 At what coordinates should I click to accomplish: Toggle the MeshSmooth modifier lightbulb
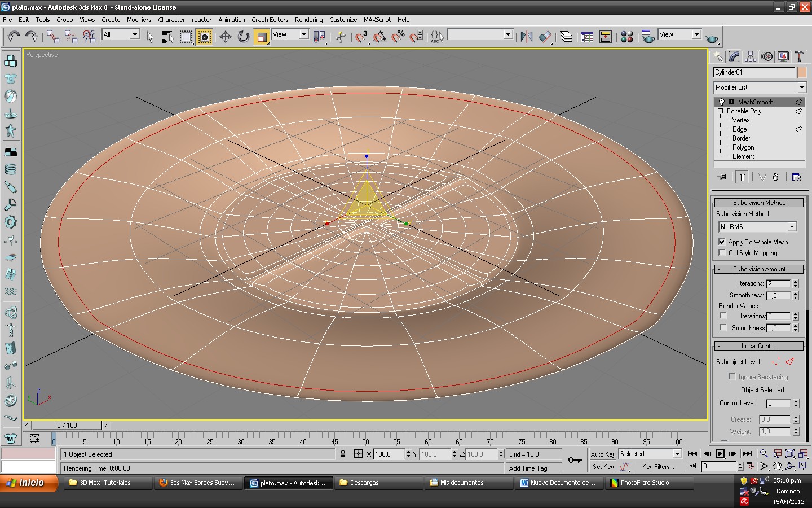tap(721, 102)
